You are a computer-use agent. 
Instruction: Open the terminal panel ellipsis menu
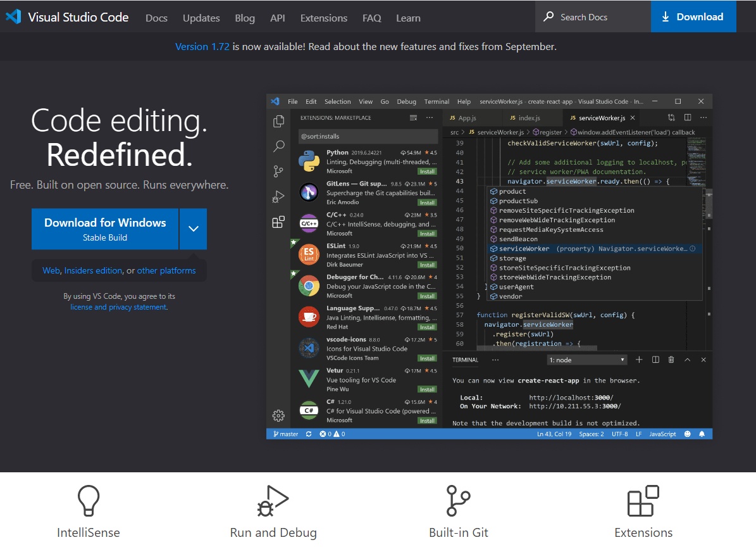(x=495, y=360)
